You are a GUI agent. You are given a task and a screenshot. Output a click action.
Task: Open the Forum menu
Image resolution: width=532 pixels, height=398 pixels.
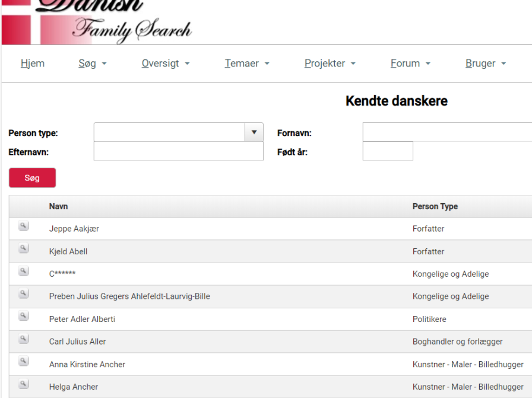(410, 64)
